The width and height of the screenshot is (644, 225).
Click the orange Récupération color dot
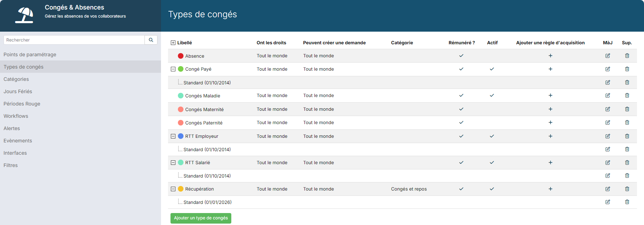coord(181,189)
